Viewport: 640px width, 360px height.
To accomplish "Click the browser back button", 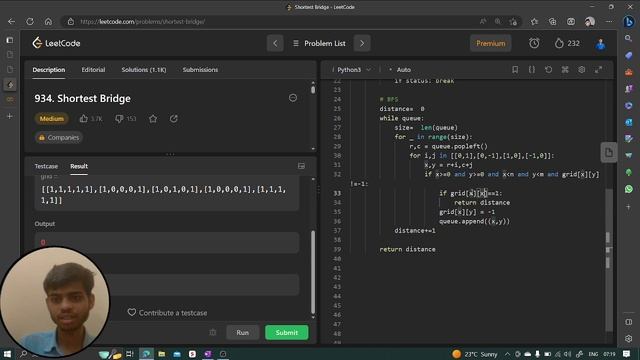I will click(x=11, y=22).
